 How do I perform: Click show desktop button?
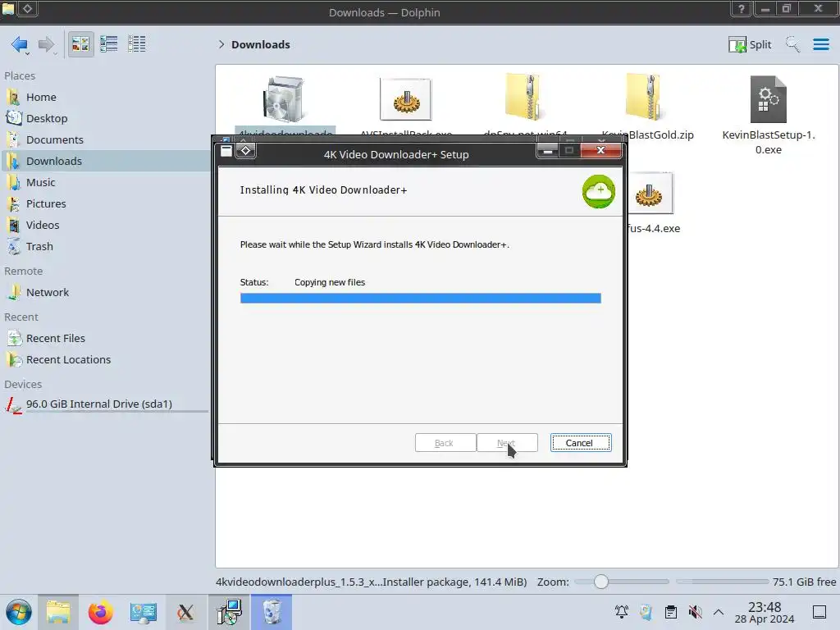(x=819, y=612)
